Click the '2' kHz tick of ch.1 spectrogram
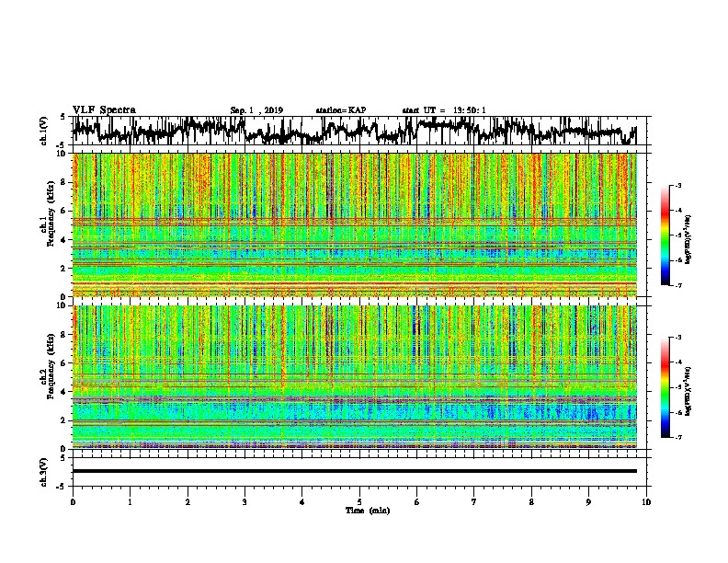Screen dimensions: 728x563 pyautogui.click(x=63, y=268)
